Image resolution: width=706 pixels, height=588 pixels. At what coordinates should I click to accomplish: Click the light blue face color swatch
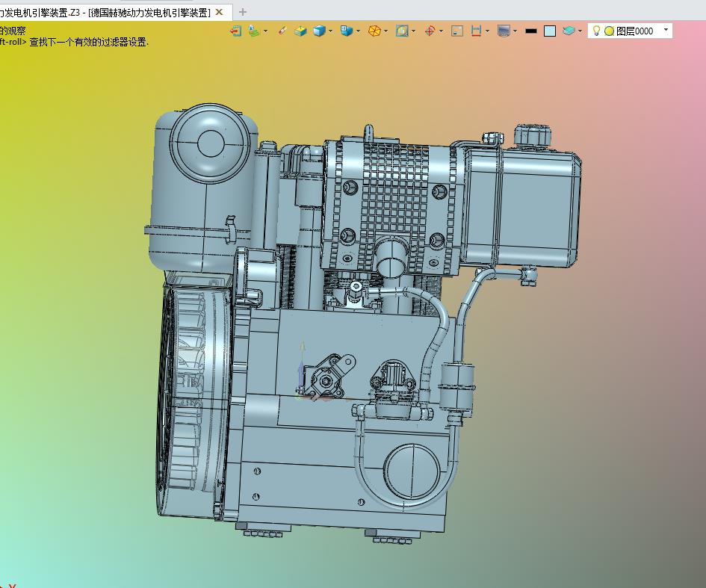tap(550, 31)
